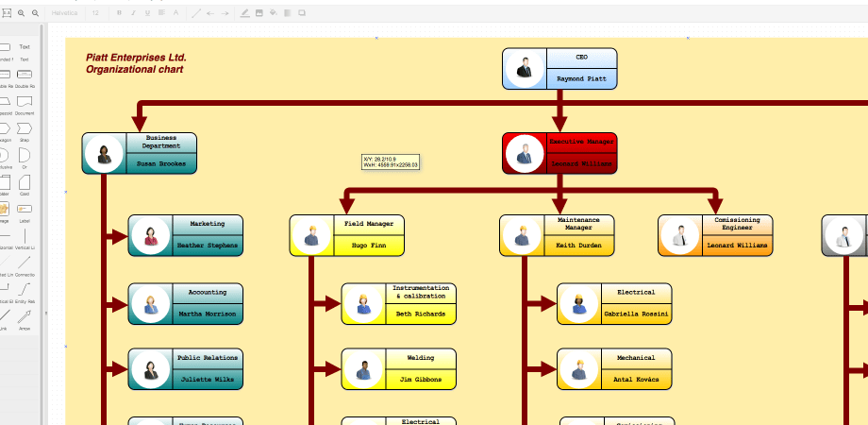The width and height of the screenshot is (868, 425).
Task: Click the insert image toolbar icon
Action: pos(259,12)
